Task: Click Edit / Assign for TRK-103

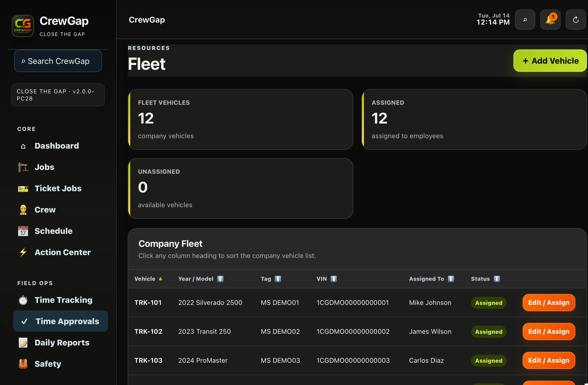Action: click(549, 361)
